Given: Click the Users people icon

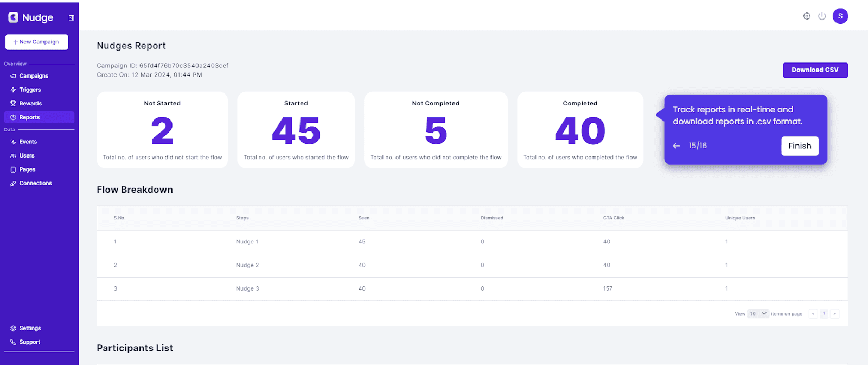Looking at the screenshot, I should tap(13, 156).
